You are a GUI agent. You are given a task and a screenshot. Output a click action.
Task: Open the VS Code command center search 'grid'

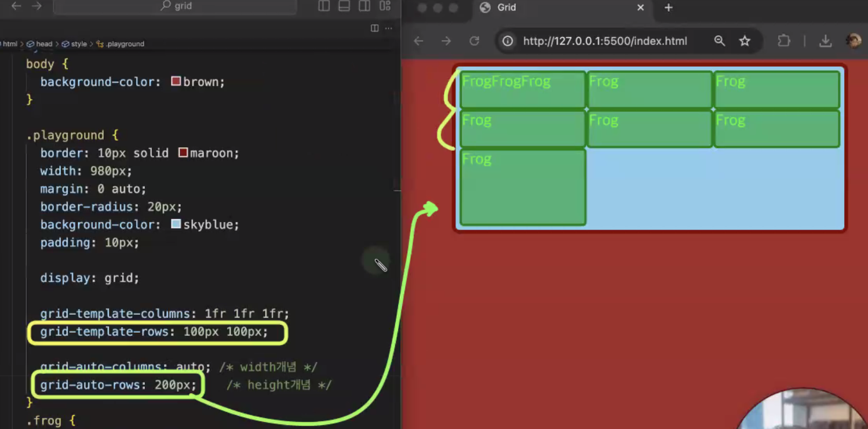[x=175, y=6]
